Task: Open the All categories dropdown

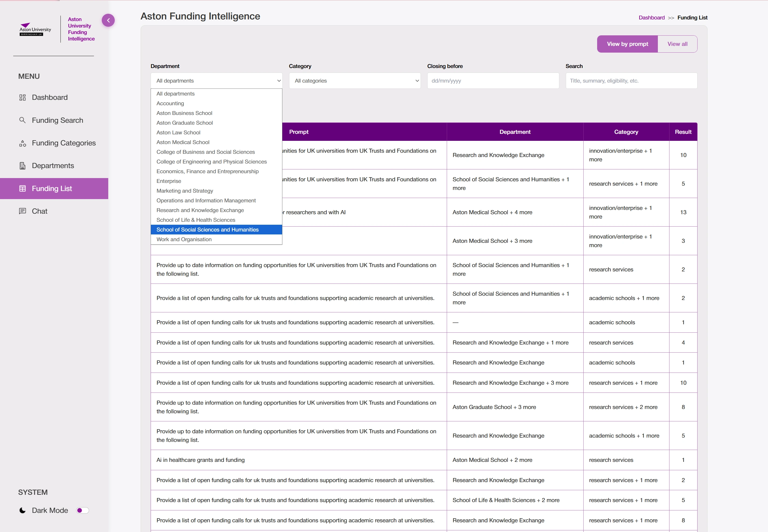Action: point(354,81)
